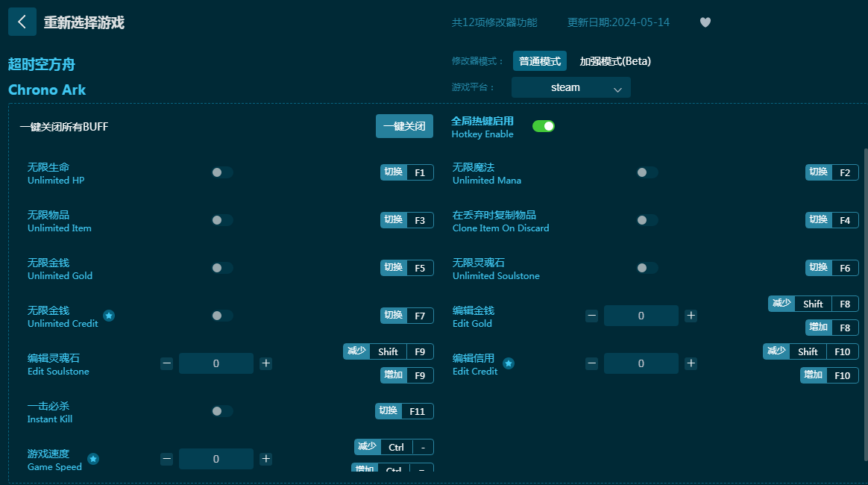Switch on Instant Kill toggle
This screenshot has width=868, height=485.
pyautogui.click(x=222, y=411)
